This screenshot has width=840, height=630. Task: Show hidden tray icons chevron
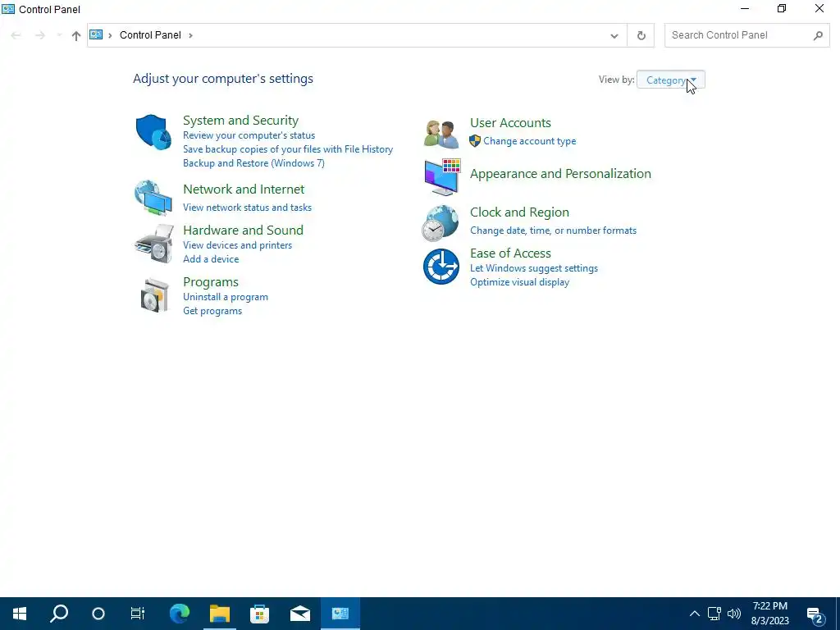[x=694, y=614]
